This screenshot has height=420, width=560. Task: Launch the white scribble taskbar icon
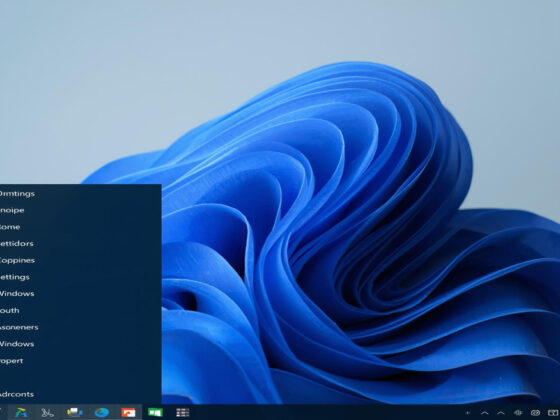point(47,413)
